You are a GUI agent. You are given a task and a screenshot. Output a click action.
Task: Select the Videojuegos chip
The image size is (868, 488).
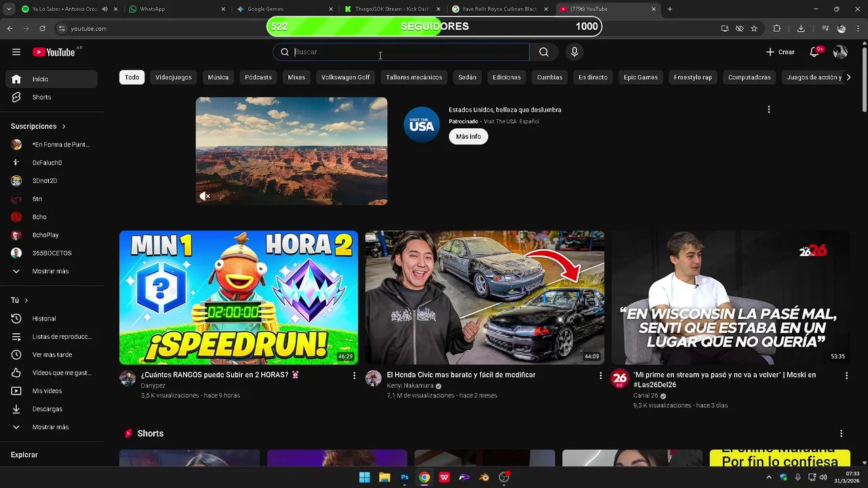pyautogui.click(x=174, y=77)
